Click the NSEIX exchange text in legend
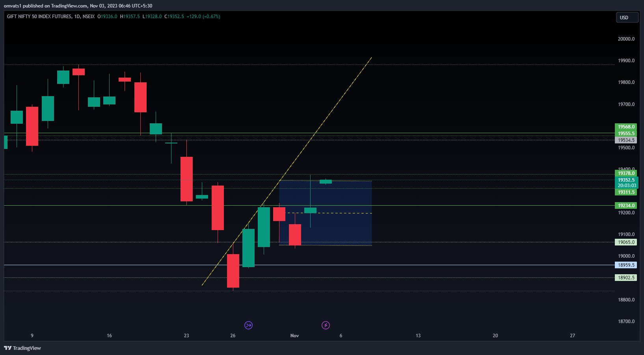Screen dimensions: 644x355 click(89, 17)
